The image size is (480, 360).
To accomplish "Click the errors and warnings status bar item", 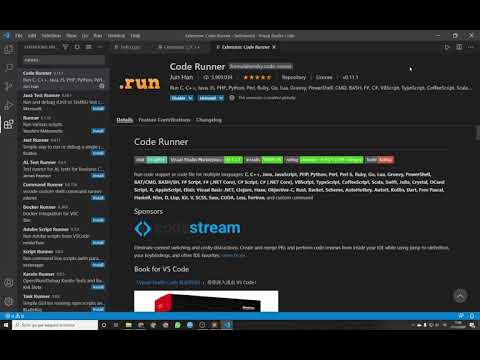I will click(x=14, y=316).
